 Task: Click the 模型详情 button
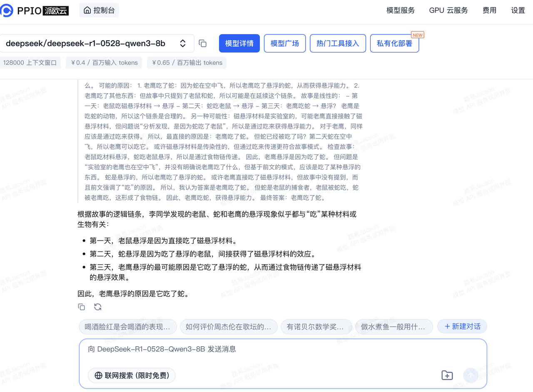239,43
